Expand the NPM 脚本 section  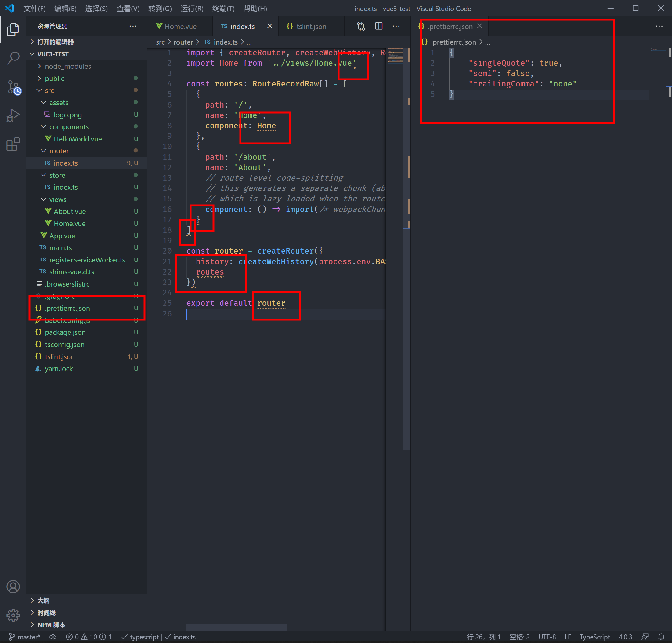[51, 624]
